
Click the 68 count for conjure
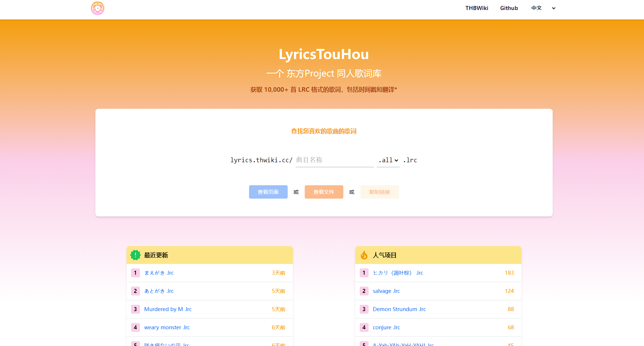[x=511, y=327]
